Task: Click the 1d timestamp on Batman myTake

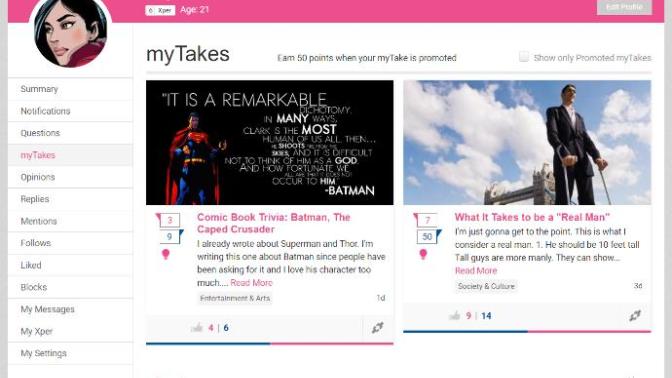Action: pyautogui.click(x=381, y=298)
